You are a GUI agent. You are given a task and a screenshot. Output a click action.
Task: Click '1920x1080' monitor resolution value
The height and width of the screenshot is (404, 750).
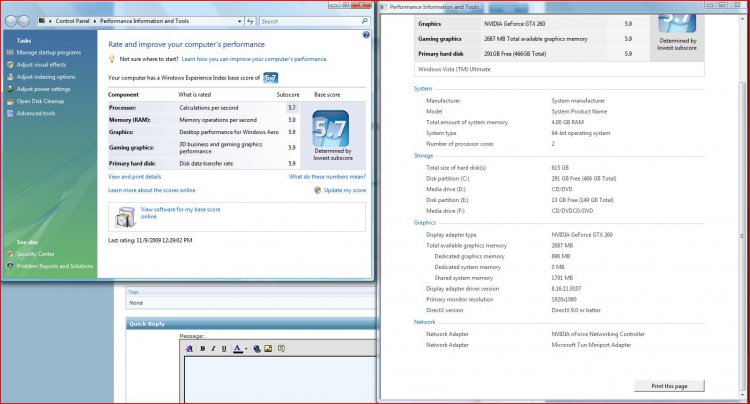point(563,299)
